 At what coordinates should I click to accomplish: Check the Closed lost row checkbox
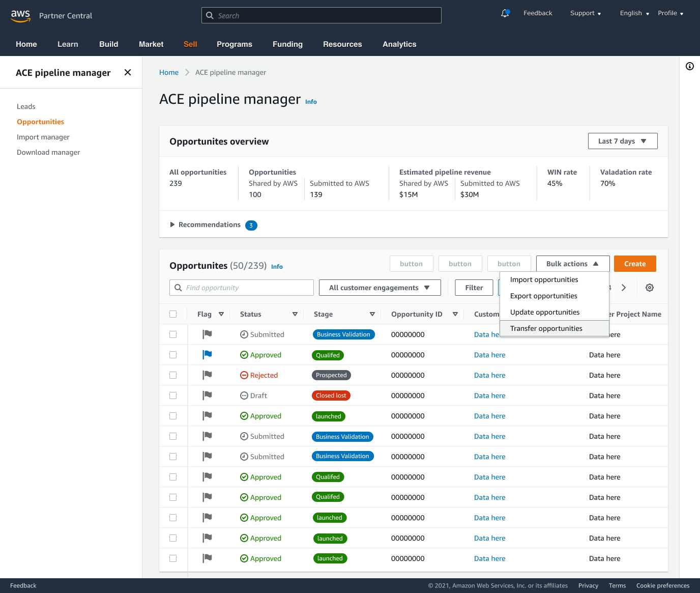click(x=173, y=396)
